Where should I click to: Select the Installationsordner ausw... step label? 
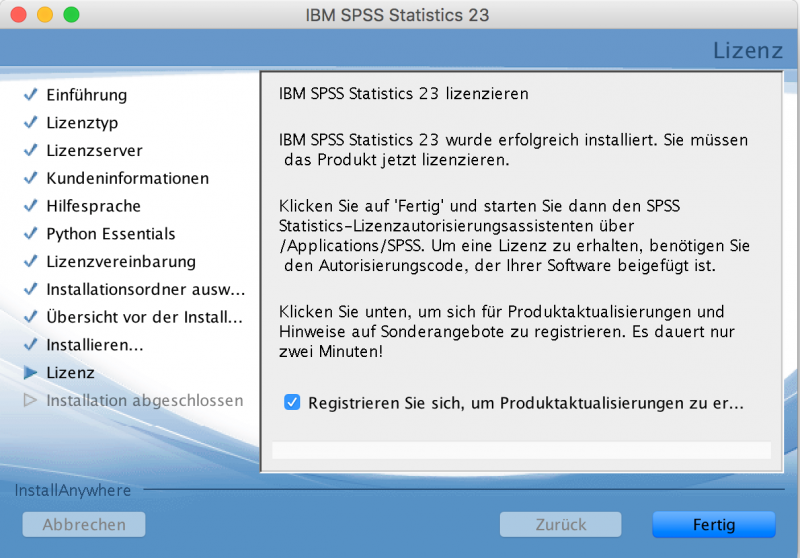(x=146, y=289)
